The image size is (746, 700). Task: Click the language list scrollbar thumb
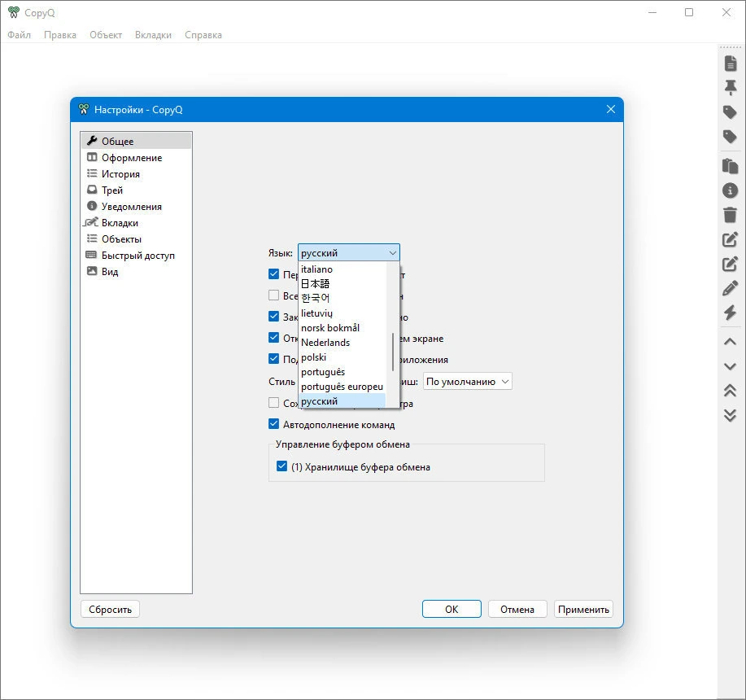(392, 352)
